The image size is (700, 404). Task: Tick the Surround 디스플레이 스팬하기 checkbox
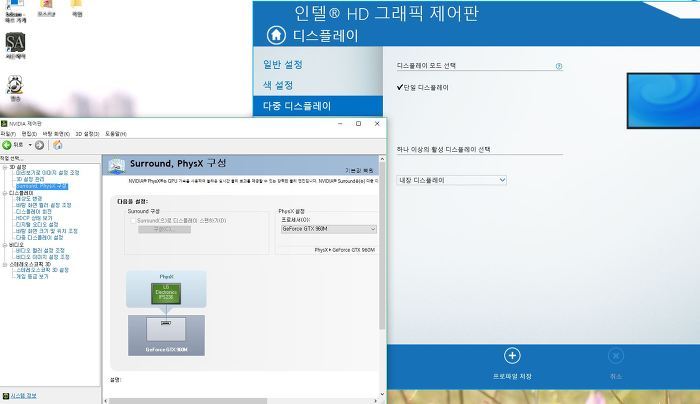pyautogui.click(x=133, y=221)
